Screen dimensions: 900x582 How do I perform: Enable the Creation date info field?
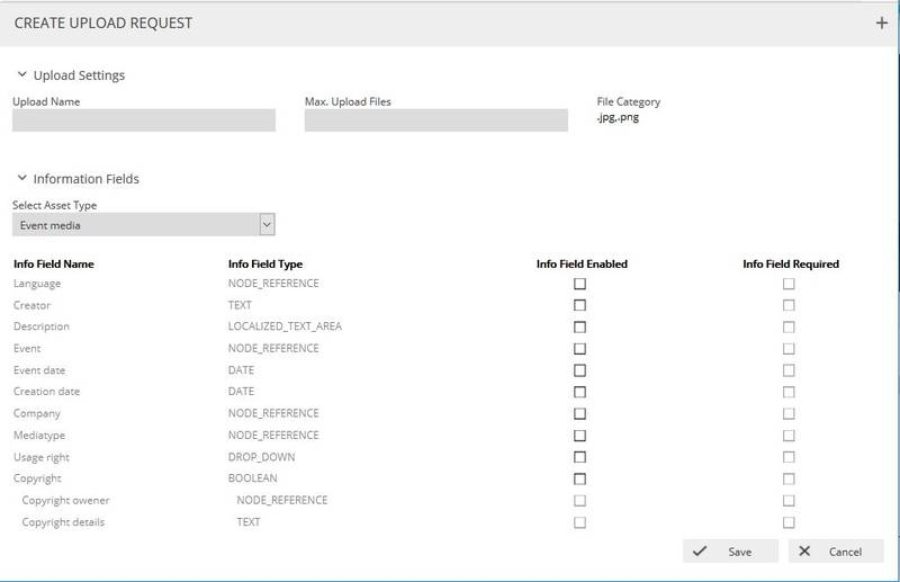click(580, 391)
